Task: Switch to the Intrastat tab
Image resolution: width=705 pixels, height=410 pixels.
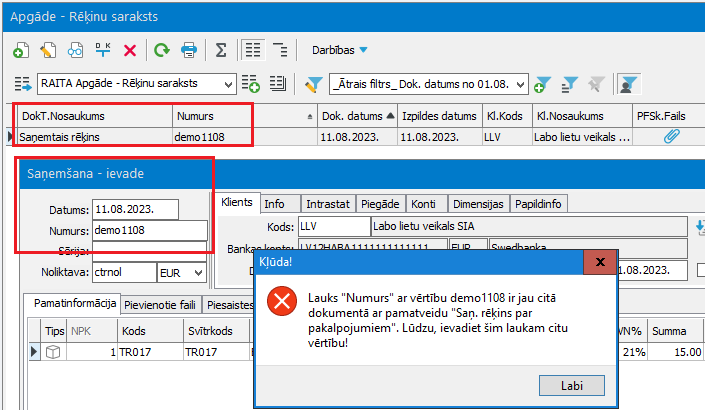Action: pos(328,204)
